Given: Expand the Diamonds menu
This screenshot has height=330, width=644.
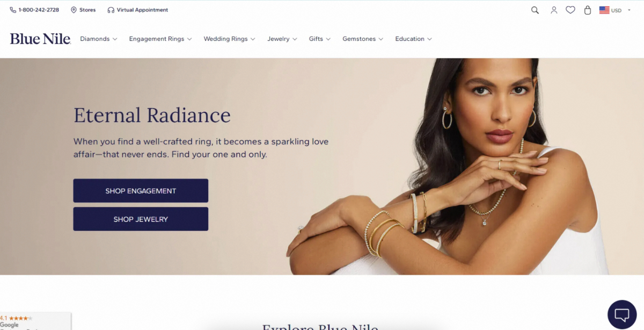Looking at the screenshot, I should click(99, 39).
